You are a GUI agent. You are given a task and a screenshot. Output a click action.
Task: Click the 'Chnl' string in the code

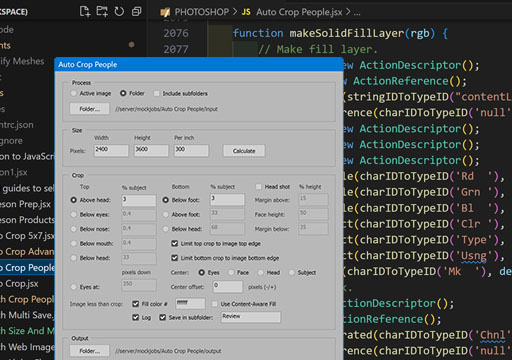[493, 335]
